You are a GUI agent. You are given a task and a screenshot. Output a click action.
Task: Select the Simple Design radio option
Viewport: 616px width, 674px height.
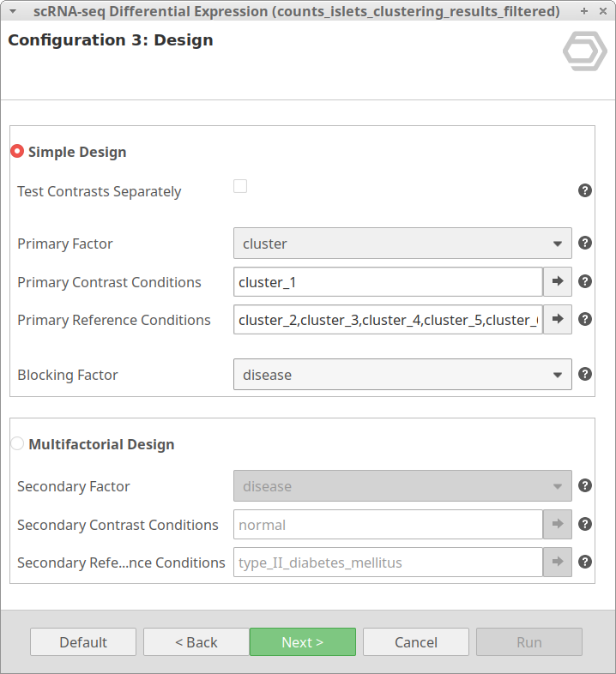click(17, 152)
